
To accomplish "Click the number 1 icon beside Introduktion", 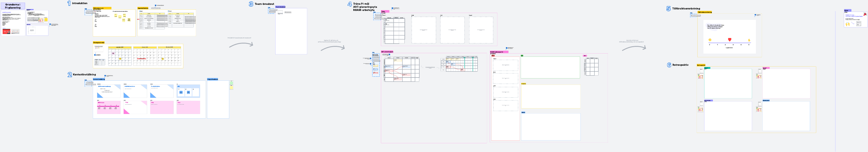I will pyautogui.click(x=69, y=3).
